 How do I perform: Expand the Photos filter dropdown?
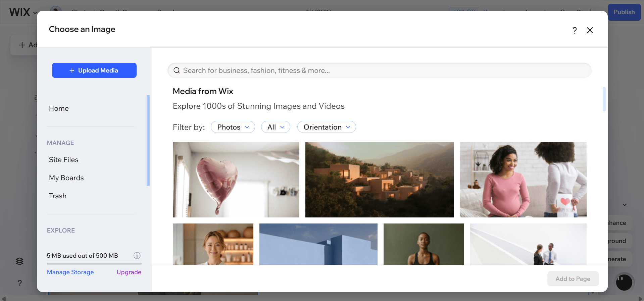click(x=233, y=127)
